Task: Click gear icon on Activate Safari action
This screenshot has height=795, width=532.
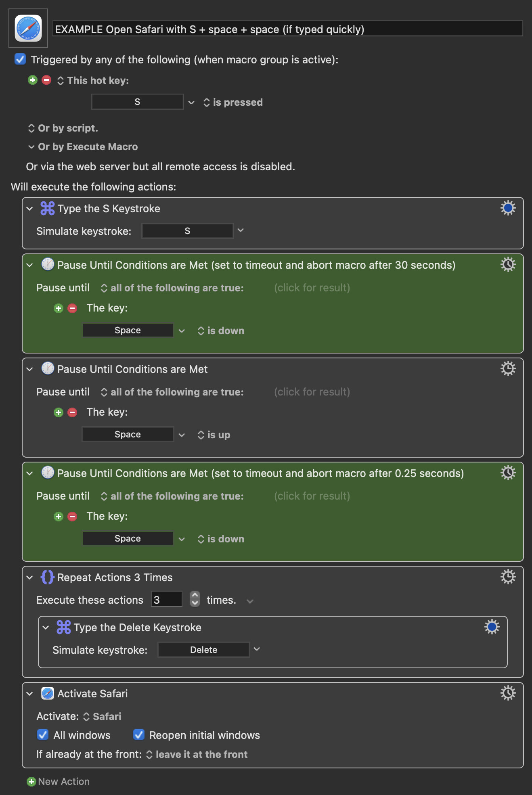Action: 508,693
